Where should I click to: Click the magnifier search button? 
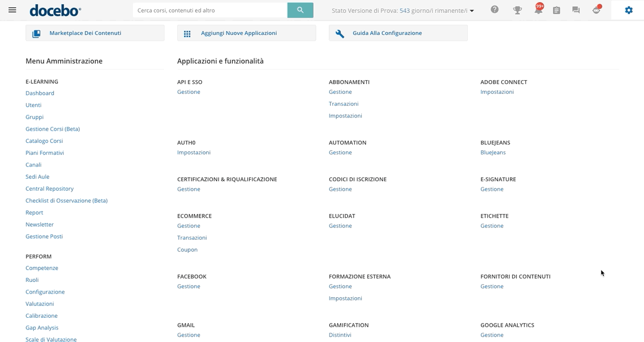click(300, 10)
